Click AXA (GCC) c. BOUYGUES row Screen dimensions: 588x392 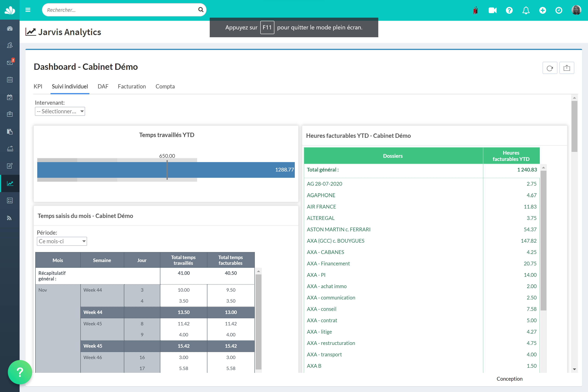pyautogui.click(x=422, y=241)
